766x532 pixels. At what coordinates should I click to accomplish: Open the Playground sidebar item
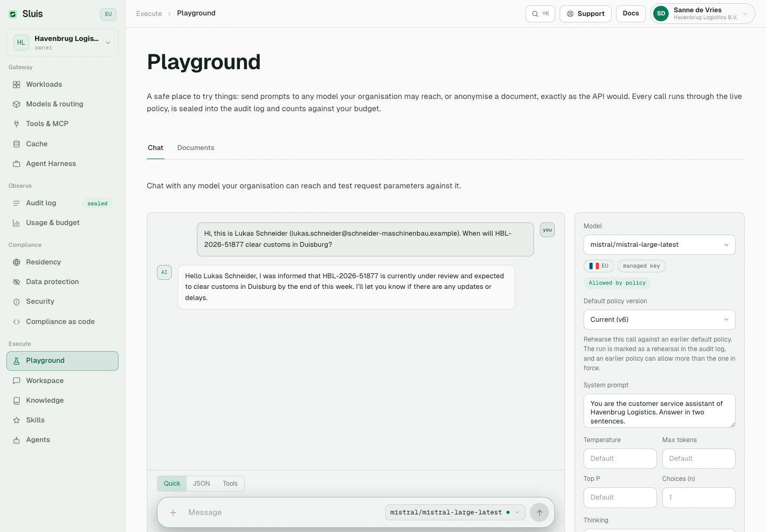point(62,361)
